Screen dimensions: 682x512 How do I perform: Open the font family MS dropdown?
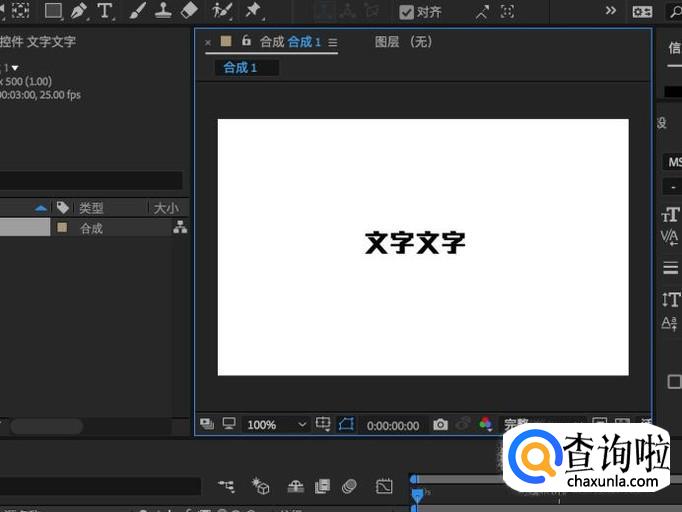tap(672, 162)
